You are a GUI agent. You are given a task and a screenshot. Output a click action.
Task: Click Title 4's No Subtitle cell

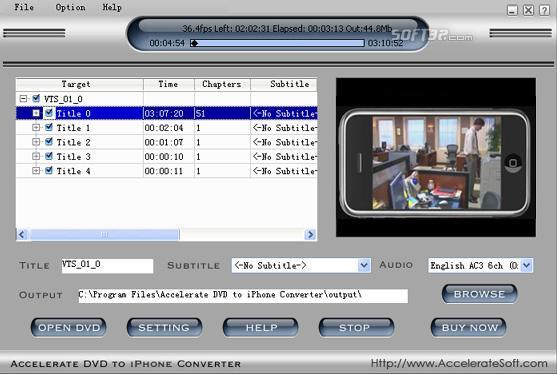pos(284,171)
